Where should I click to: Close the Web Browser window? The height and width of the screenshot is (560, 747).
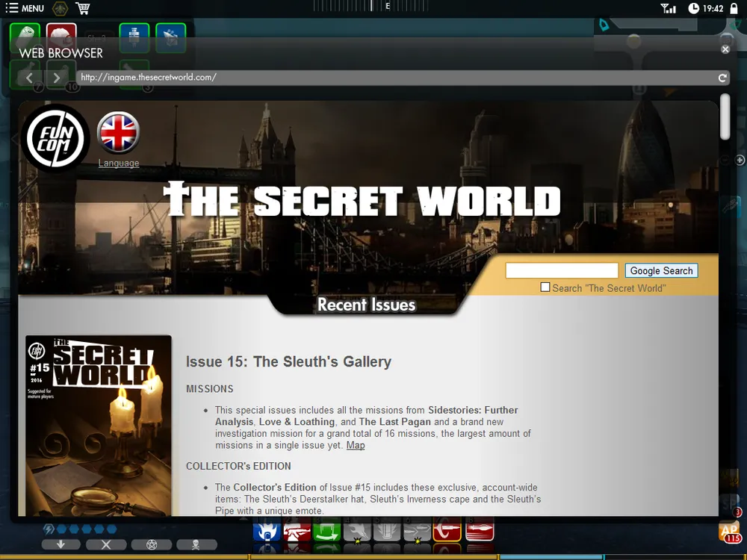[725, 49]
